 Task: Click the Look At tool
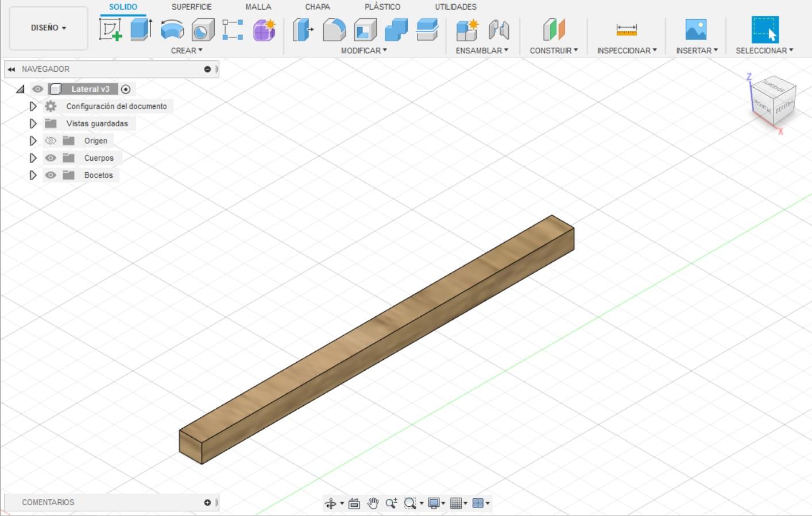click(354, 503)
